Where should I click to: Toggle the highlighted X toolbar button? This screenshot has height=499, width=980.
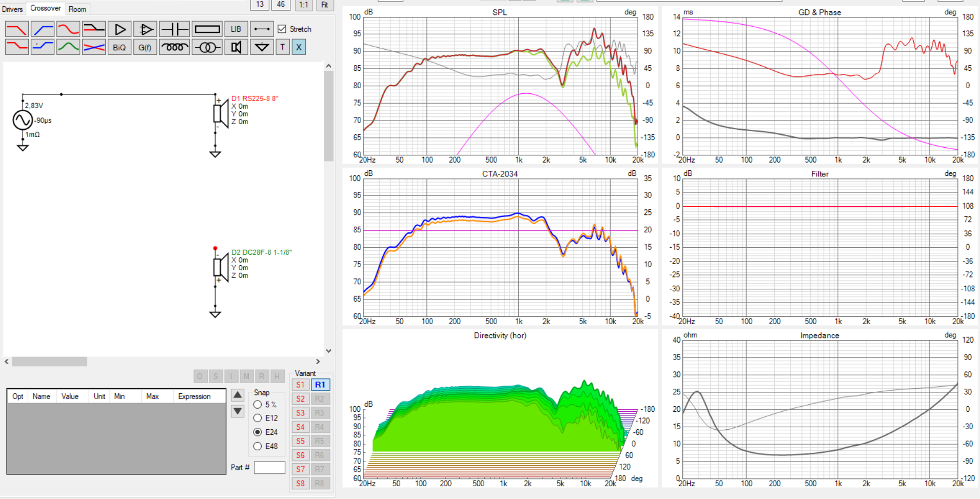point(299,47)
